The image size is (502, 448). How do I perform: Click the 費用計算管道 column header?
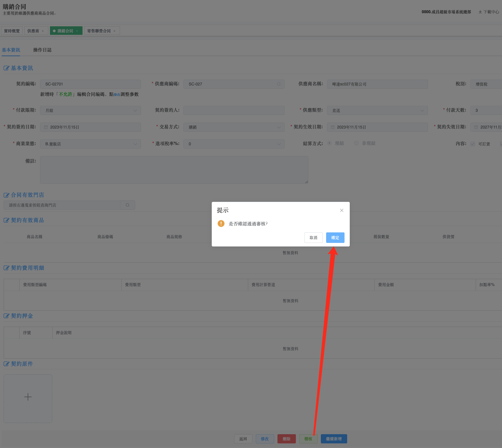coord(263,285)
